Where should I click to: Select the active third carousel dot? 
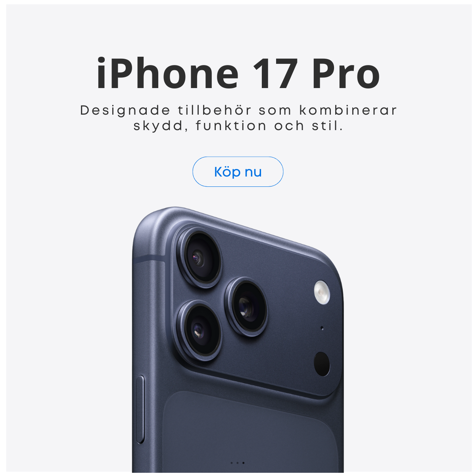243,463
